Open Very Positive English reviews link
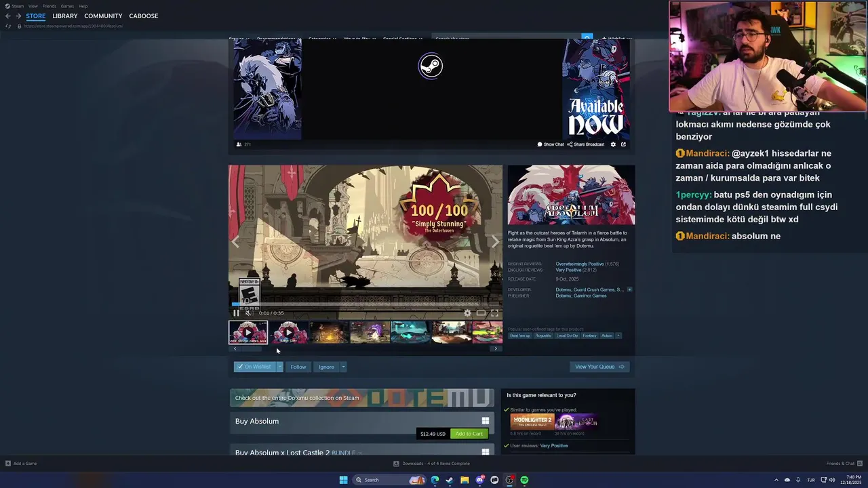The height and width of the screenshot is (488, 868). click(568, 270)
